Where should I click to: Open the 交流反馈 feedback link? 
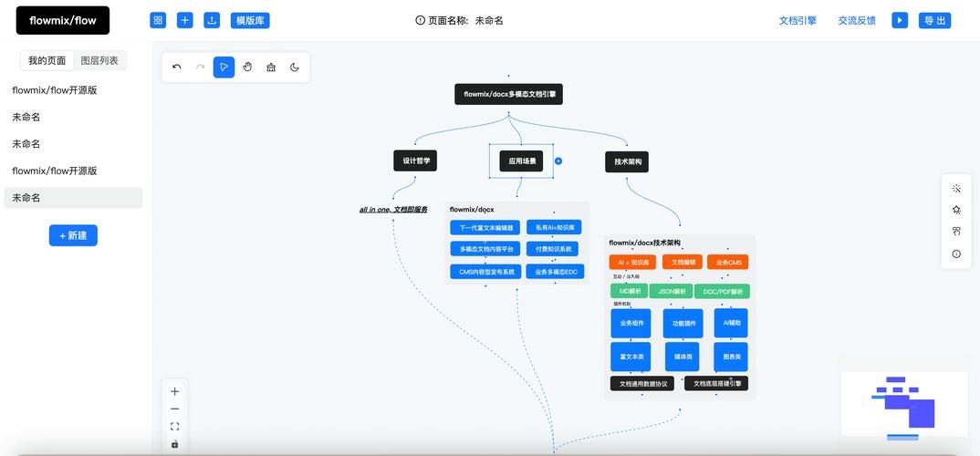[856, 20]
